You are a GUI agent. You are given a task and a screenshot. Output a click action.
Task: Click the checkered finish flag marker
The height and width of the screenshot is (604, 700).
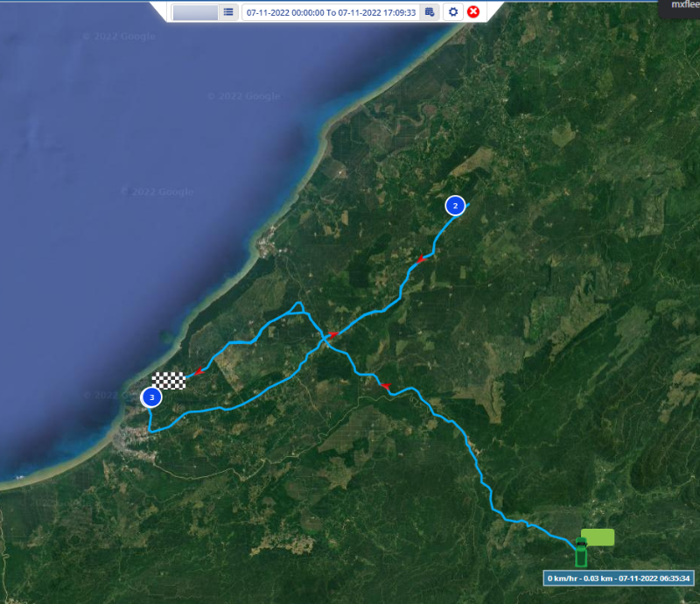tap(169, 380)
